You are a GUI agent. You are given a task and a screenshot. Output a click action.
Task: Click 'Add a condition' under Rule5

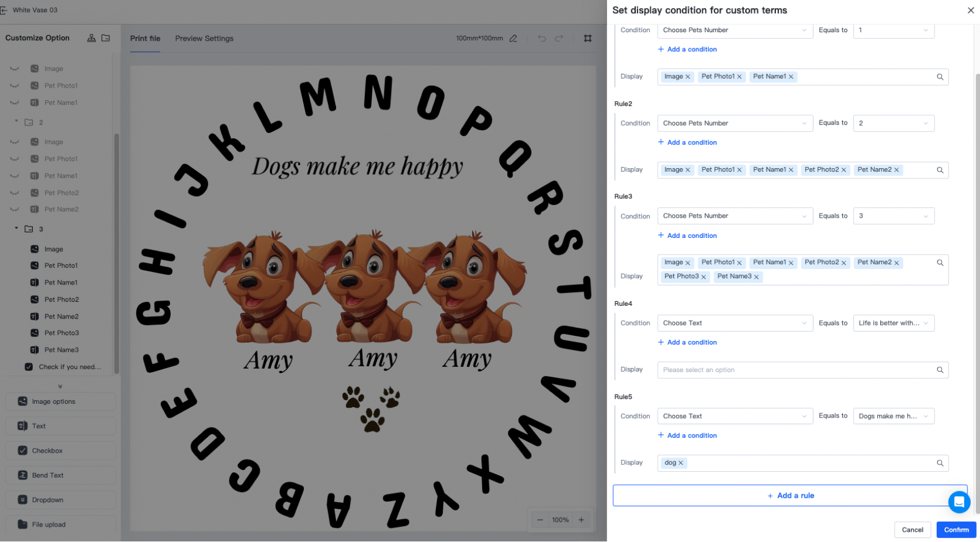(687, 435)
